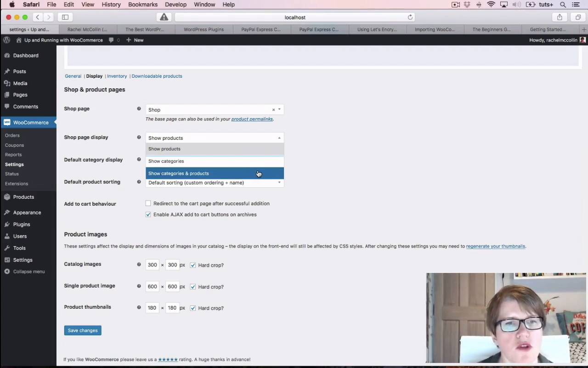Open Orders under WooCommerce
The width and height of the screenshot is (588, 368).
pyautogui.click(x=12, y=136)
